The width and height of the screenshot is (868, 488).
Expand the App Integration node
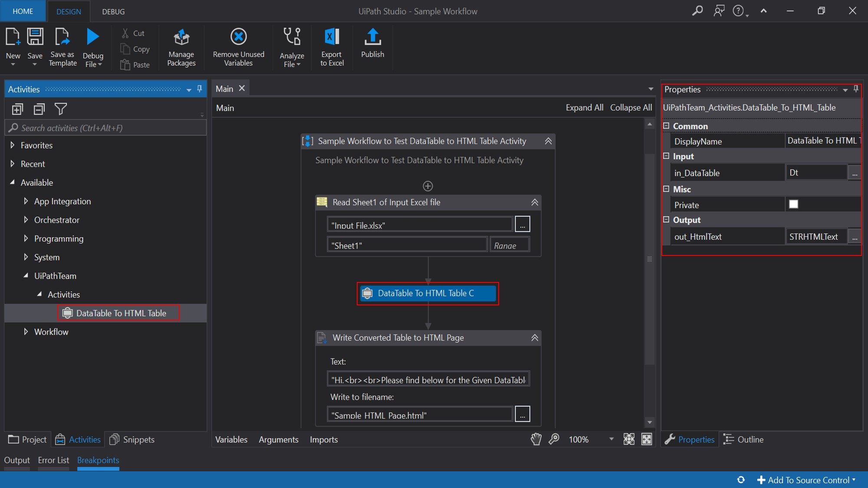pyautogui.click(x=26, y=201)
